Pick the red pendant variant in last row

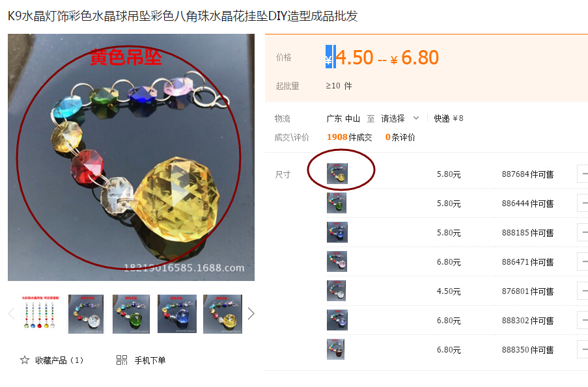pos(335,349)
